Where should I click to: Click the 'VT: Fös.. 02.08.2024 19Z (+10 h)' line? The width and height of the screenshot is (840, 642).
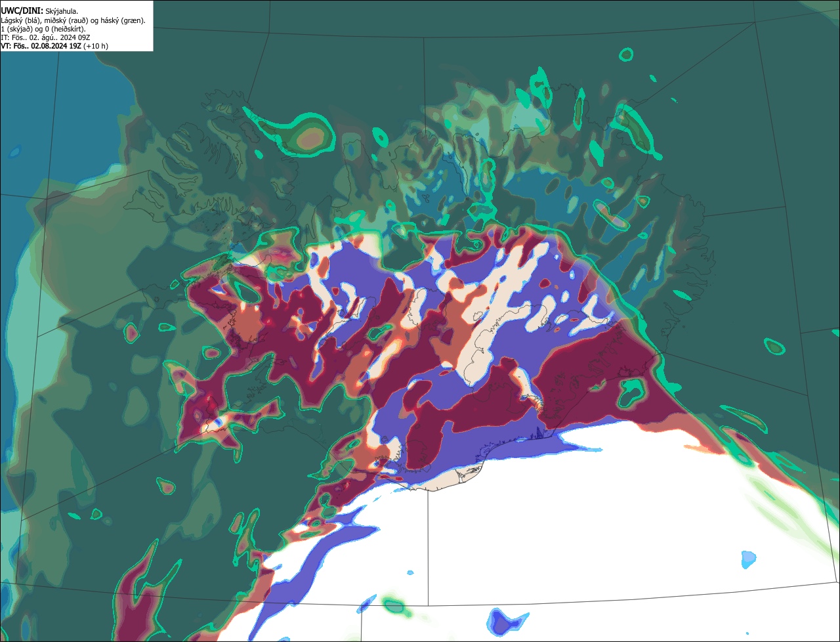54,46
